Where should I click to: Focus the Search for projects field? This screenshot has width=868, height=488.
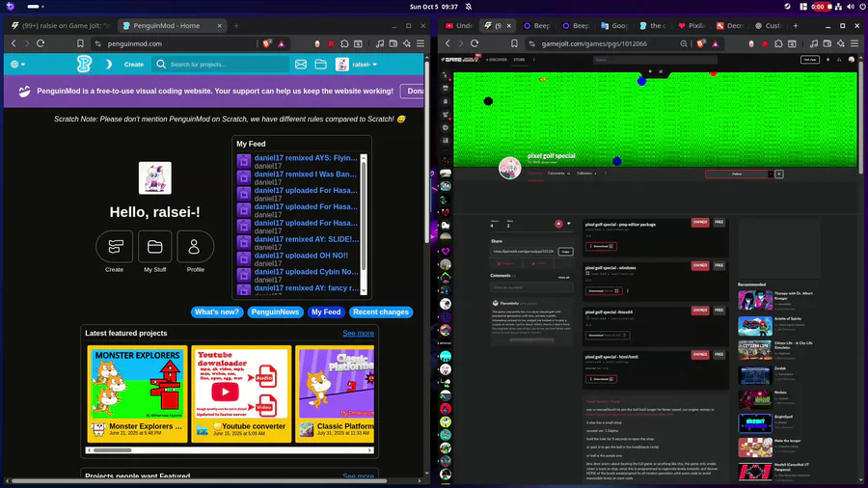pyautogui.click(x=222, y=65)
